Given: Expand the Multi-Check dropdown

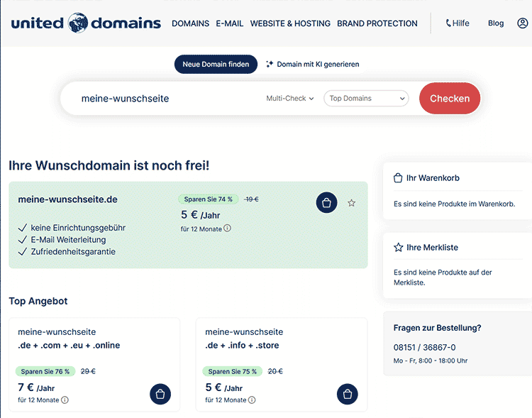Looking at the screenshot, I should pos(289,98).
